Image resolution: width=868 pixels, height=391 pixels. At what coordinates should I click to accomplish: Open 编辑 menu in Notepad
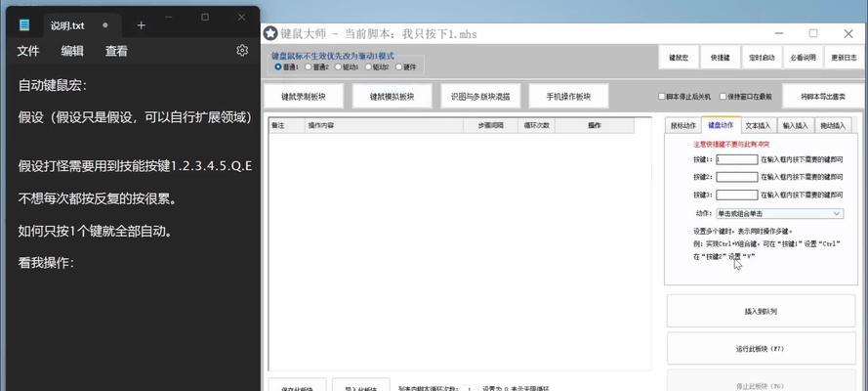click(x=72, y=51)
